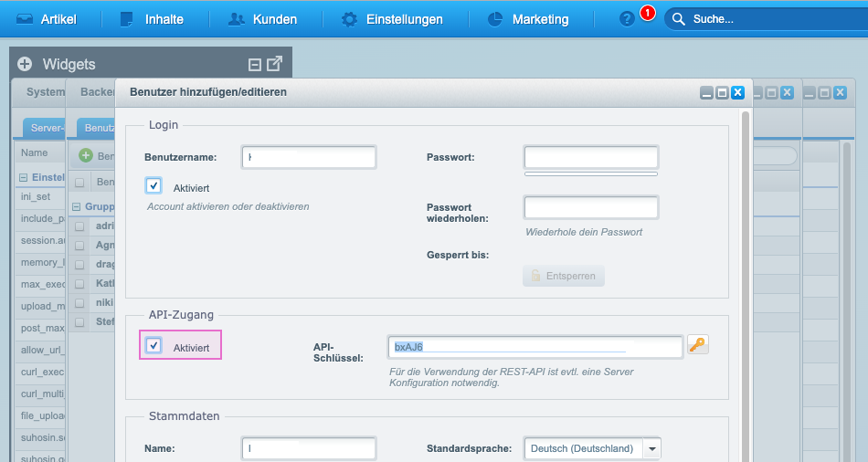Click the plus icon next to Widgets
The width and height of the screenshot is (868, 462).
pos(25,64)
